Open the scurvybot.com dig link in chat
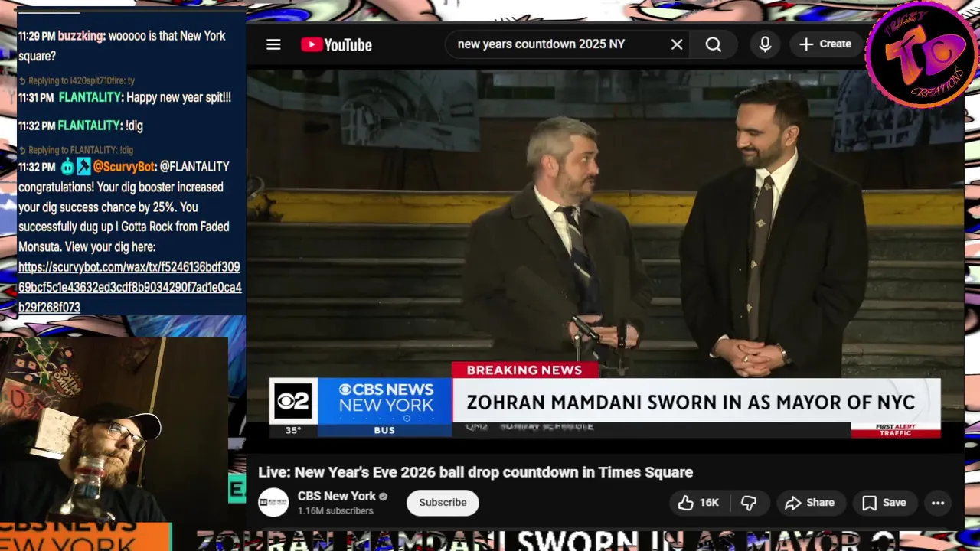This screenshot has height=551, width=980. [x=129, y=287]
